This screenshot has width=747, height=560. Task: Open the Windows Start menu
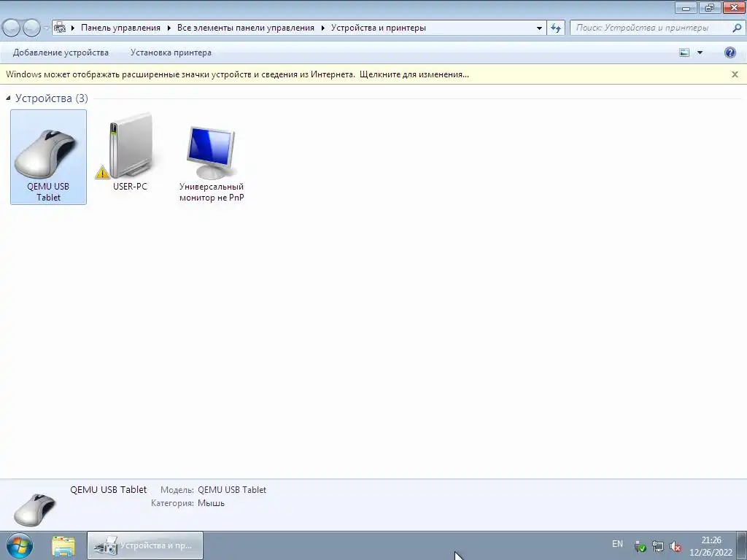[20, 545]
